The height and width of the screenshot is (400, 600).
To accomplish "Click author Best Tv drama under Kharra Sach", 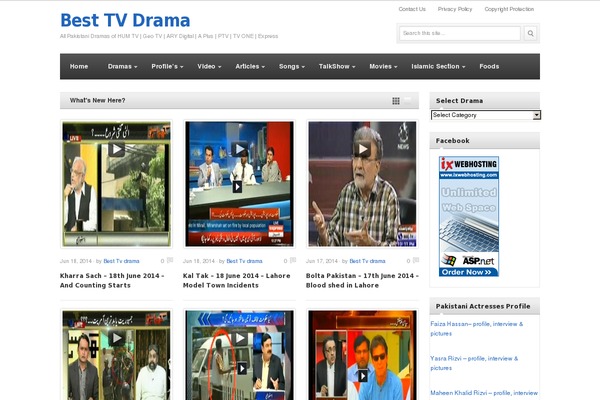I will (x=121, y=261).
